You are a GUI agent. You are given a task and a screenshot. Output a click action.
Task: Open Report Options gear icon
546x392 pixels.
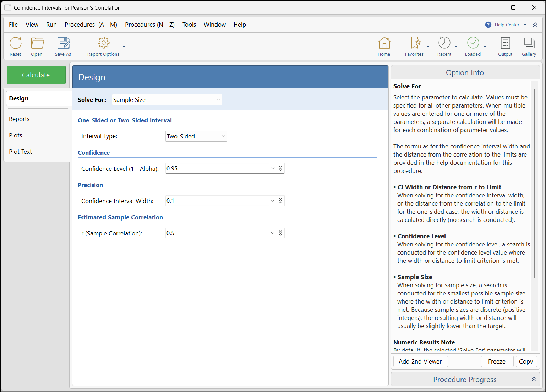pyautogui.click(x=103, y=43)
